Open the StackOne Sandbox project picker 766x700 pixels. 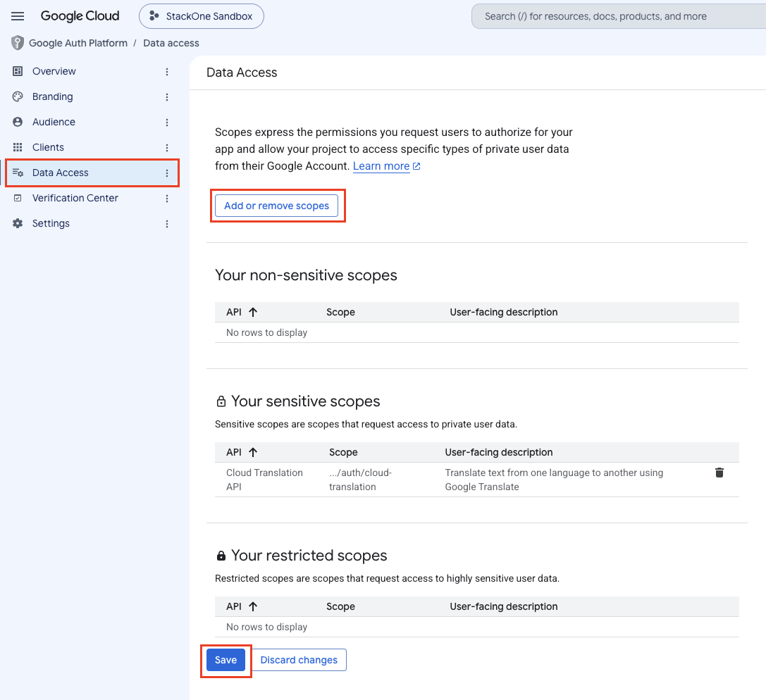pyautogui.click(x=202, y=16)
